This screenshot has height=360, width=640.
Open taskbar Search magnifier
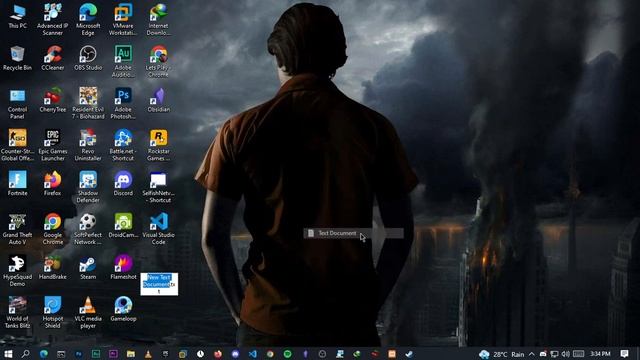[x=25, y=354]
